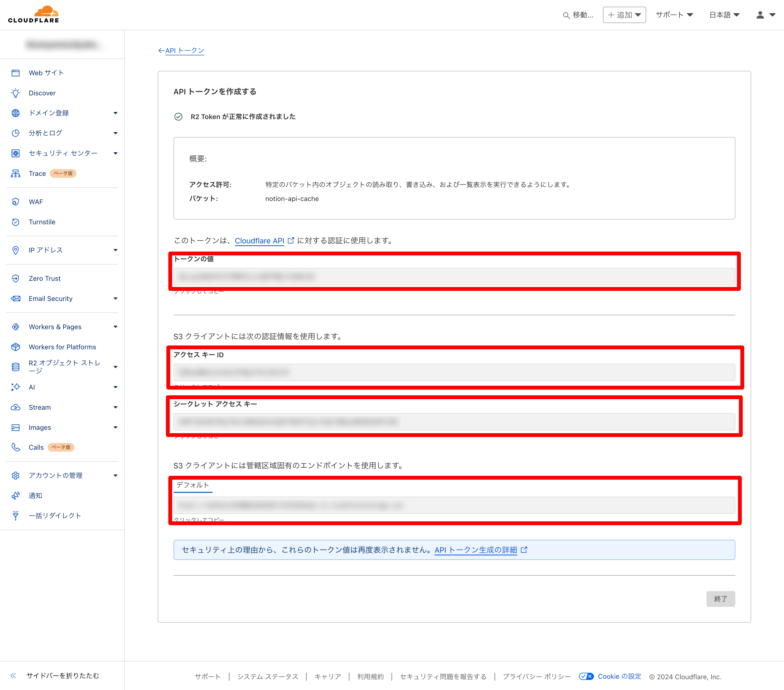Select the Workers for Platforms cube icon
Image resolution: width=784 pixels, height=690 pixels.
[x=15, y=347]
